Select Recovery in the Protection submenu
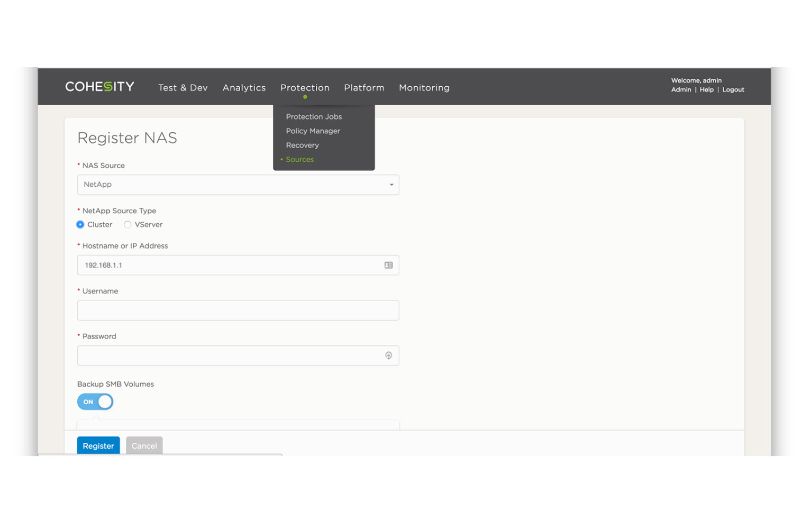Screen dimensions: 812x529 click(302, 145)
